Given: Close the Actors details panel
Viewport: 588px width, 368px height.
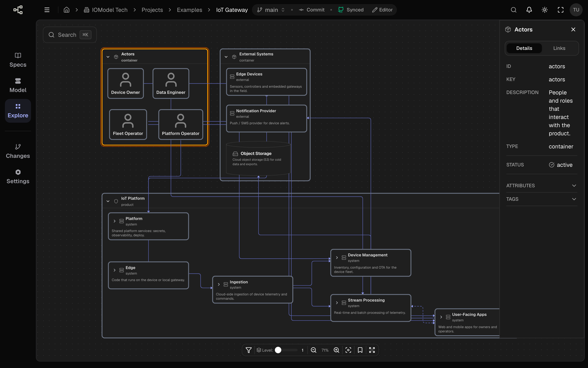Looking at the screenshot, I should point(573,29).
